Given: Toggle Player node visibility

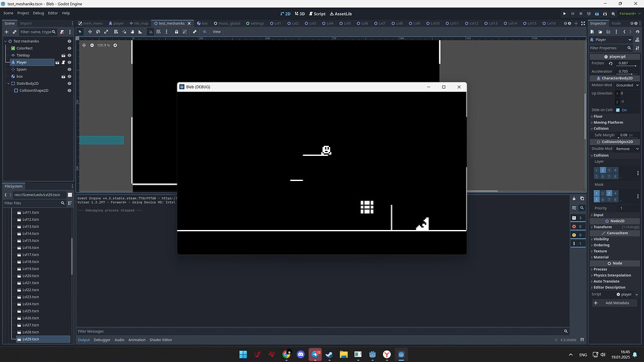Looking at the screenshot, I should [69, 62].
